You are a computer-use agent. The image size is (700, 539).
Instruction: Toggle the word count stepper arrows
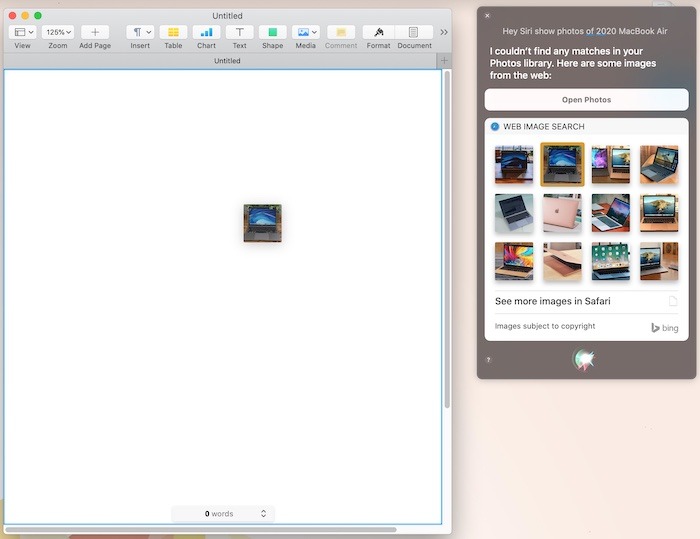point(263,514)
